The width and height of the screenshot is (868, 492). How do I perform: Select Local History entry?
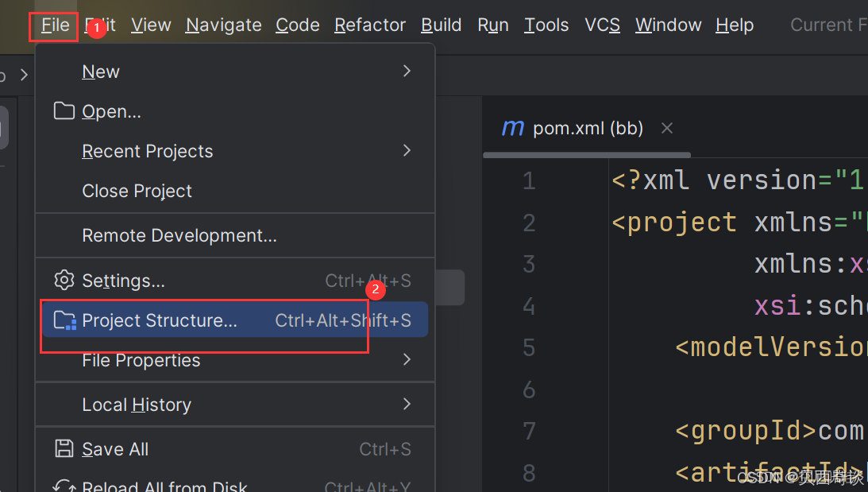pyautogui.click(x=235, y=405)
